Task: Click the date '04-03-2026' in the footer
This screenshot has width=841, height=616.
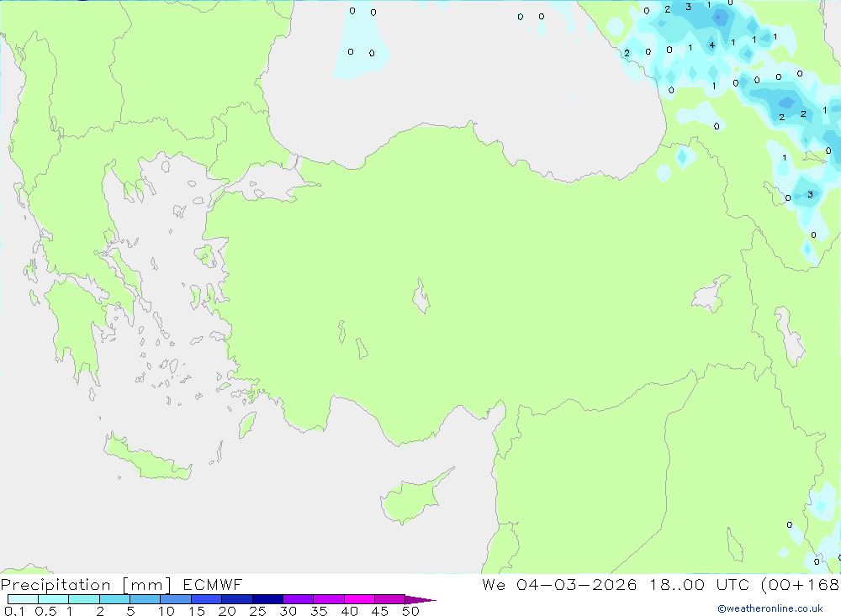Action: pos(577,584)
